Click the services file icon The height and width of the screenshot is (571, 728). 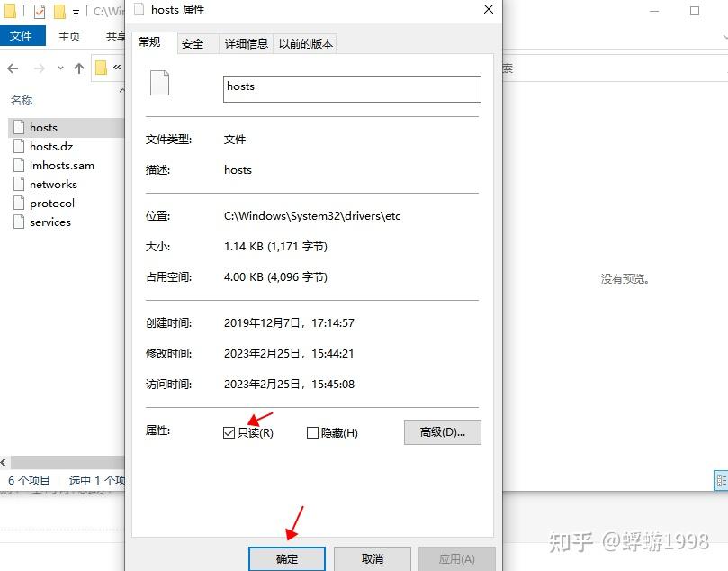[x=19, y=222]
